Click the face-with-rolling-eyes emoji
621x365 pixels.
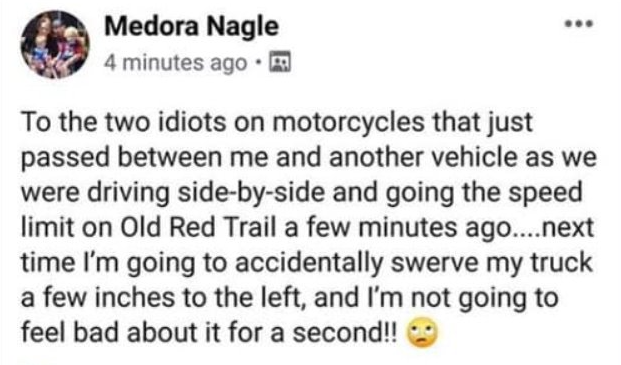coord(423,333)
